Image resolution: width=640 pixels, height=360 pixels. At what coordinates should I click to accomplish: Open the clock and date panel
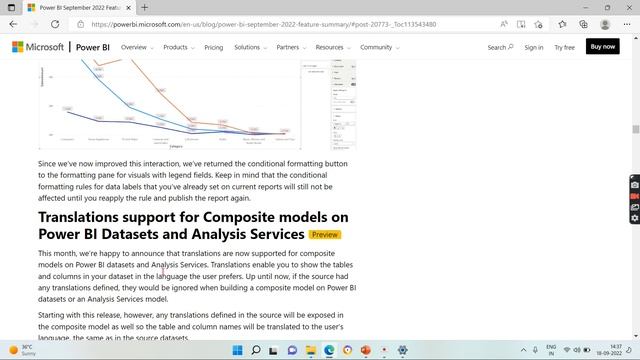point(609,350)
